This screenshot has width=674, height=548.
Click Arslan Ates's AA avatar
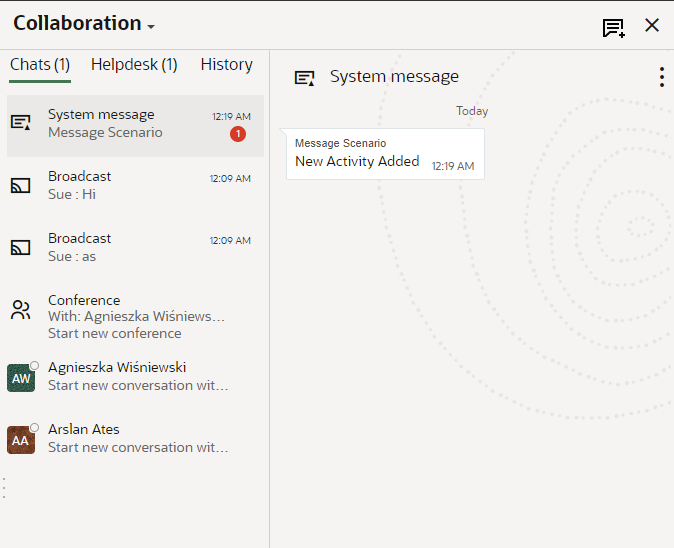click(x=21, y=440)
